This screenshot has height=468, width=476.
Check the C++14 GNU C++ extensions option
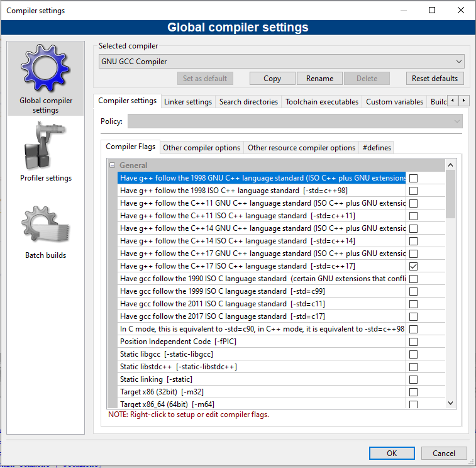[x=413, y=228]
